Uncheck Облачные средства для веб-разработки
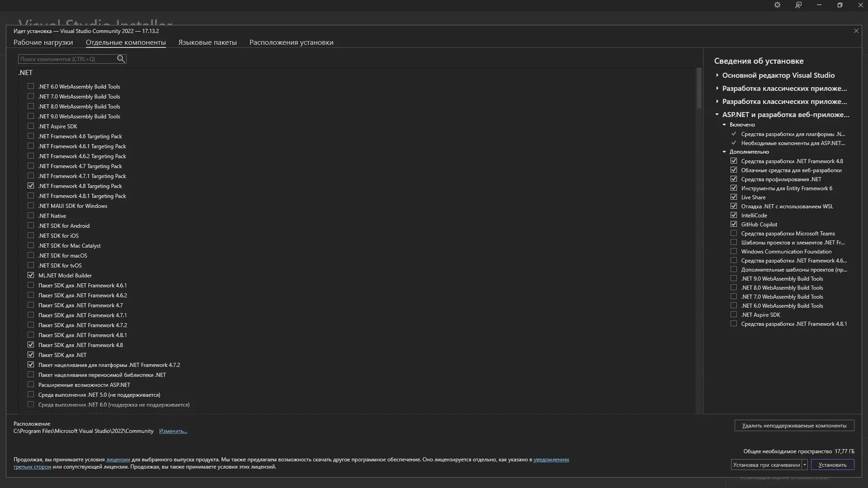The width and height of the screenshot is (868, 488). click(x=734, y=170)
